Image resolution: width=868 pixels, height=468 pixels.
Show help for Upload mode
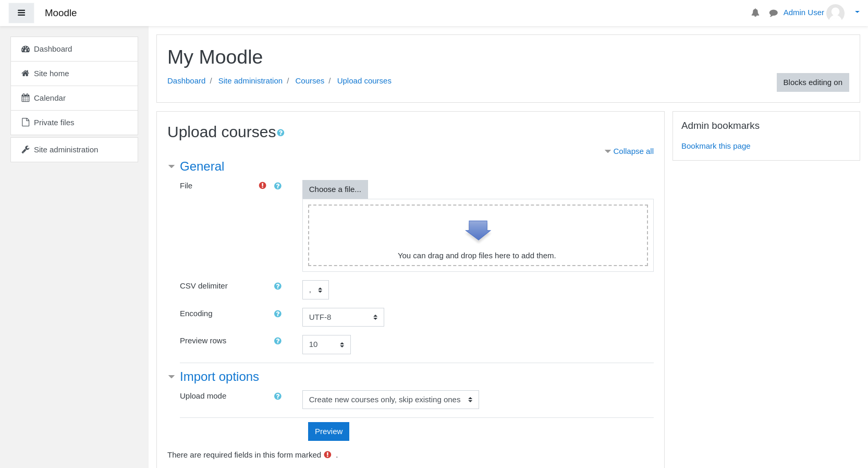(277, 396)
